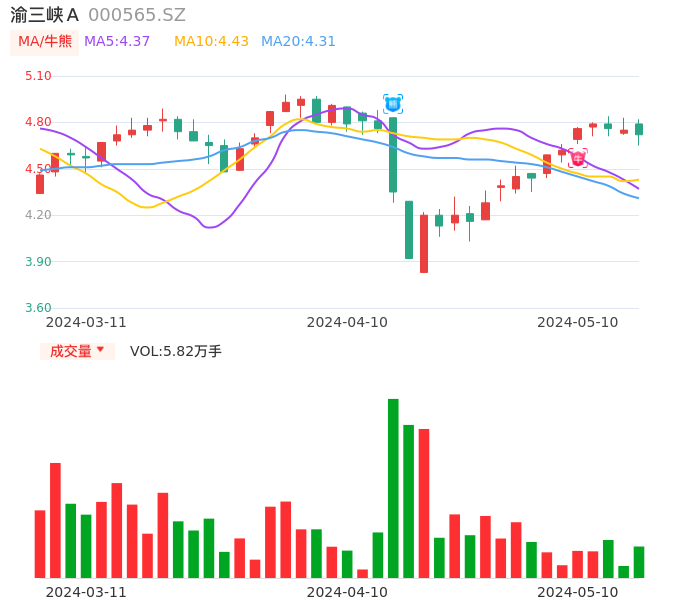This screenshot has width=686, height=606.
Task: Click the 2024-03-11 date label under volume chart
Action: (x=86, y=592)
